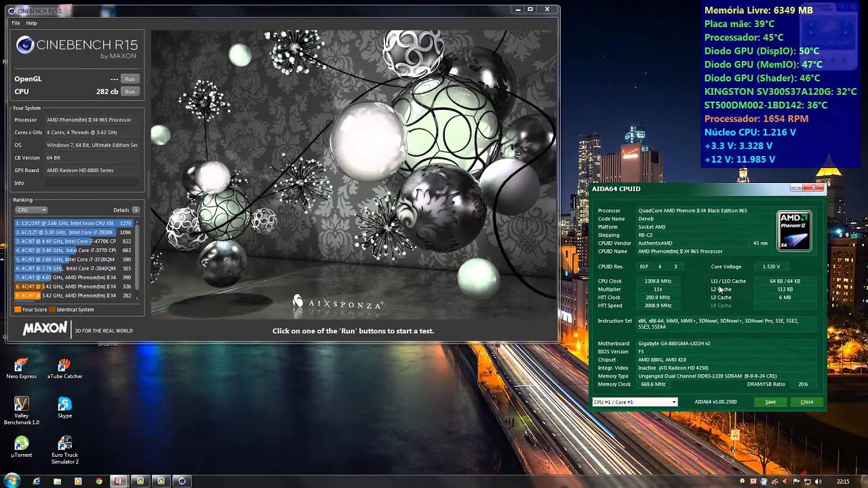Screen dimensions: 868x488
Task: Open µTorrent desktop icon
Action: [21, 447]
